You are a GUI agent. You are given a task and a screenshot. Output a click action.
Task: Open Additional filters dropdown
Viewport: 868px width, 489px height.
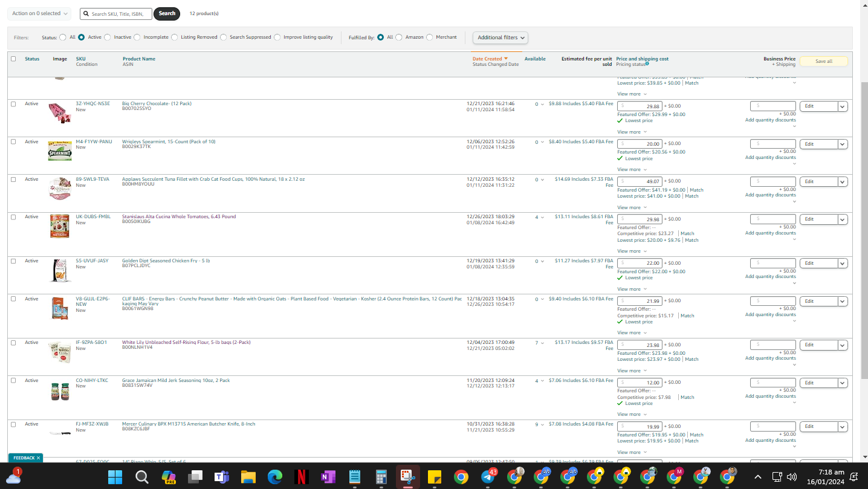point(500,37)
